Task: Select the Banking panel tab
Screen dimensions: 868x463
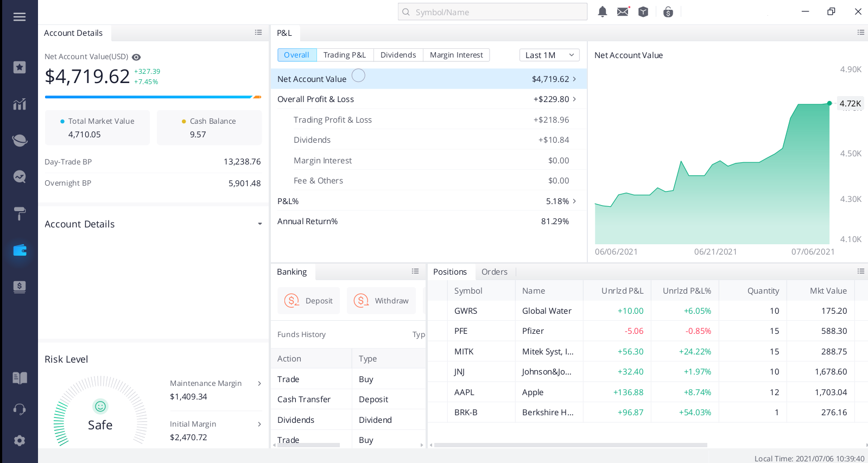Action: [x=292, y=271]
